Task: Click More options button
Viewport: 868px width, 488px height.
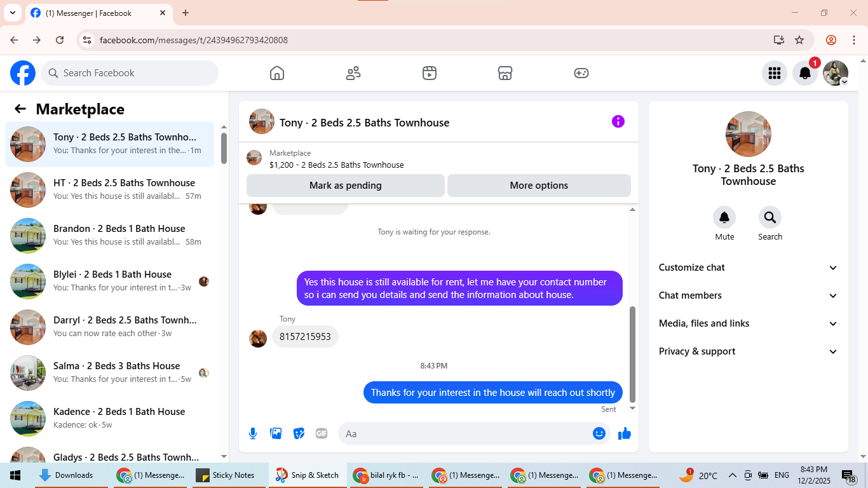Action: click(x=539, y=186)
